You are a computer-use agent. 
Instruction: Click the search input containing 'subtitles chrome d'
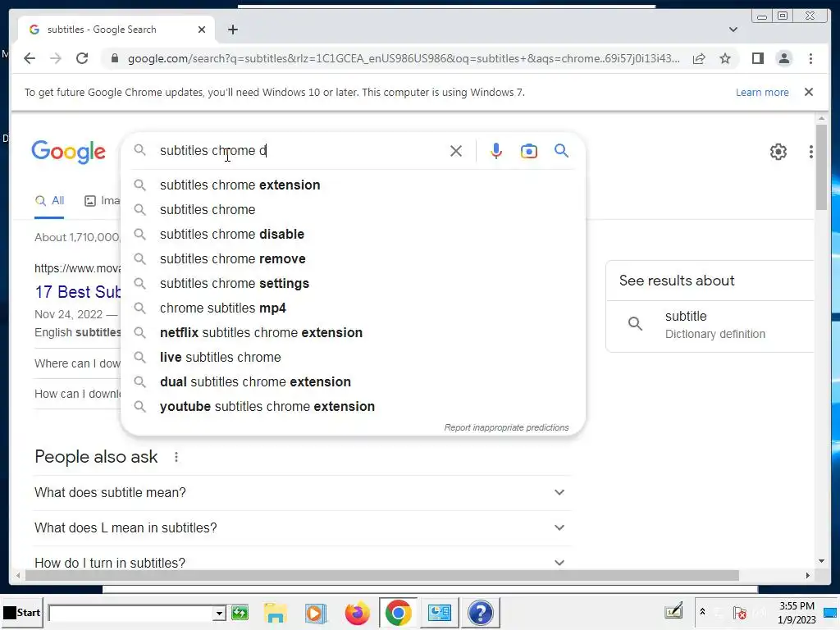[300, 151]
